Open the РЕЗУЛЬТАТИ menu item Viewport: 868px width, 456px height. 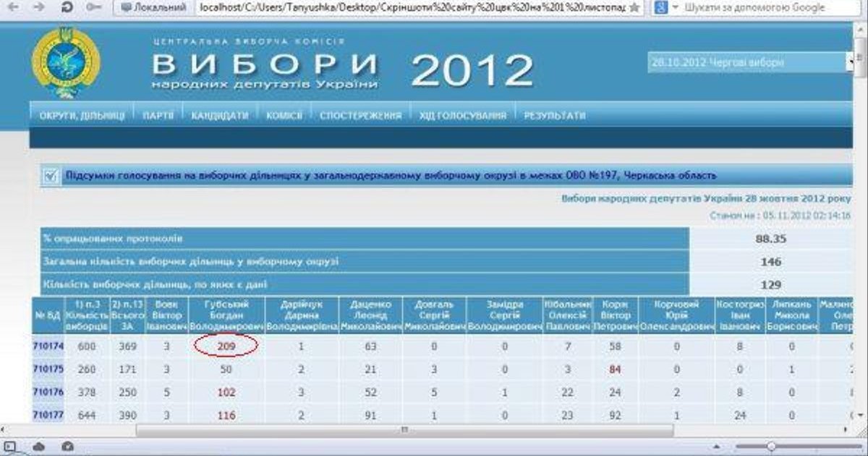click(554, 116)
